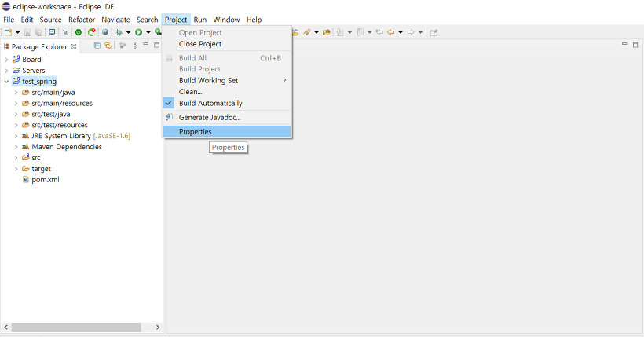The image size is (644, 337).
Task: Maximize the Package Explorer view
Action: [x=156, y=45]
